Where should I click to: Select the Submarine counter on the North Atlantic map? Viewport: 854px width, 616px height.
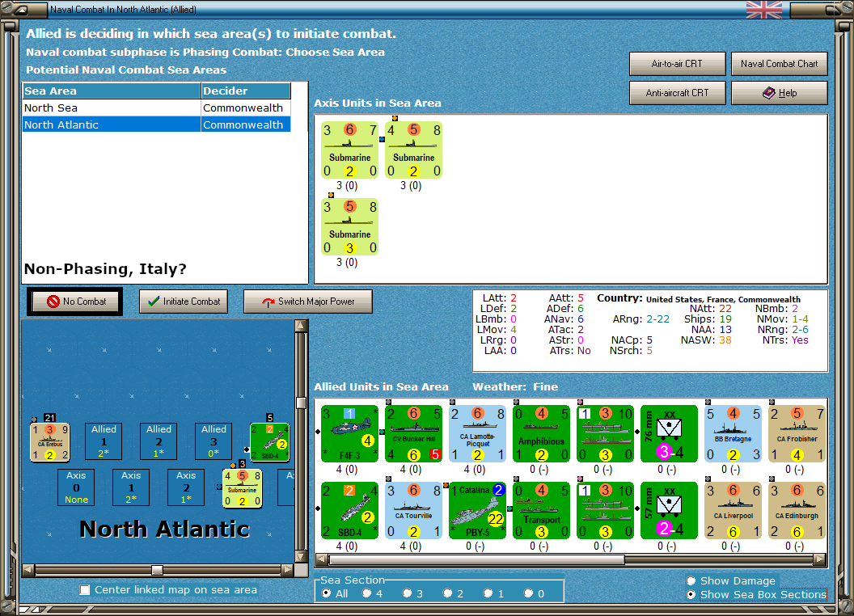coord(243,488)
